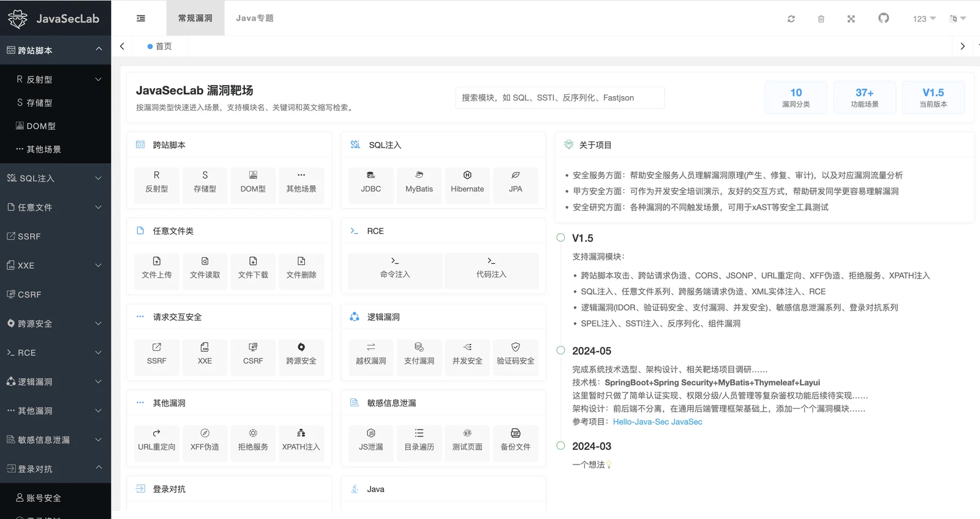980x519 pixels.
Task: Open the DOM型 card
Action: pos(253,185)
